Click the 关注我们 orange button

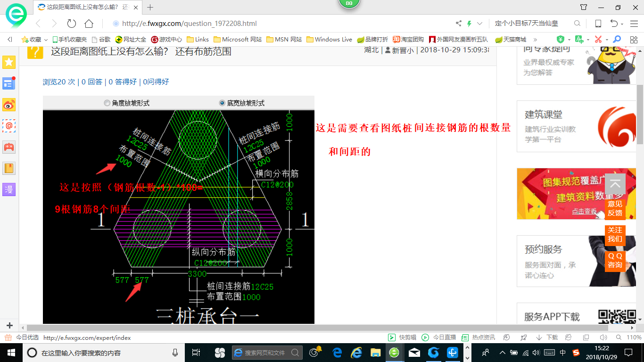[x=615, y=234]
